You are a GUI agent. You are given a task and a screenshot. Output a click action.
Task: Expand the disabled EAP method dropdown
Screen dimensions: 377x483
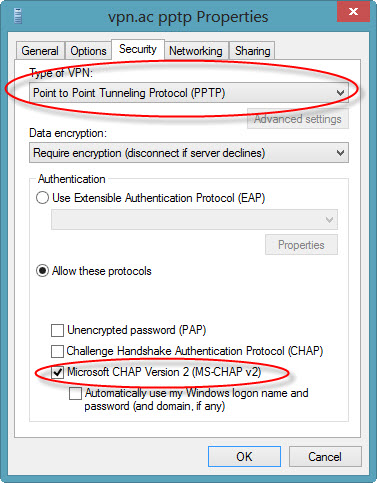click(x=194, y=219)
